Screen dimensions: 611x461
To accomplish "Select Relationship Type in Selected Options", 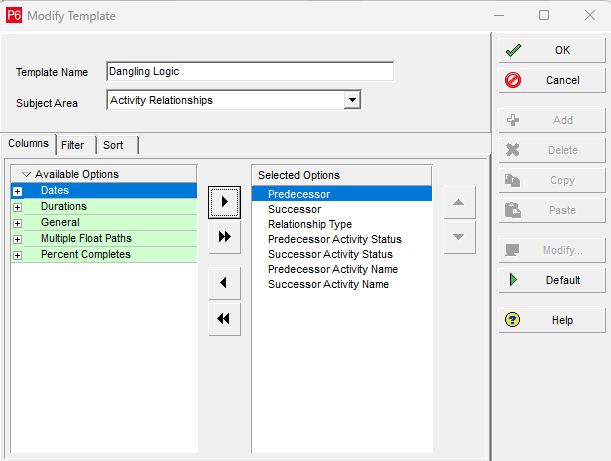I will pyautogui.click(x=309, y=225).
